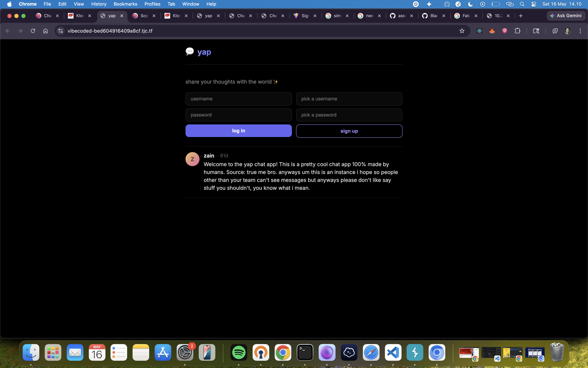Click the yap speech bubble logo
This screenshot has height=368, width=588.
190,52
